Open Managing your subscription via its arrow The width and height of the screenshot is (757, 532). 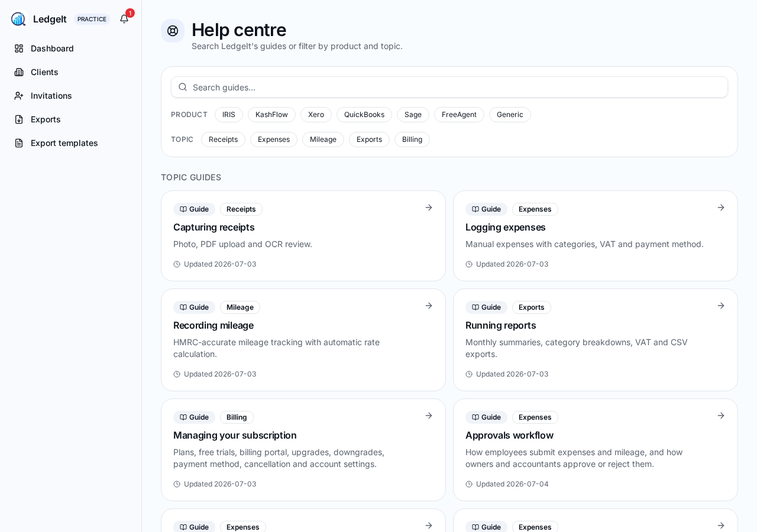[429, 416]
